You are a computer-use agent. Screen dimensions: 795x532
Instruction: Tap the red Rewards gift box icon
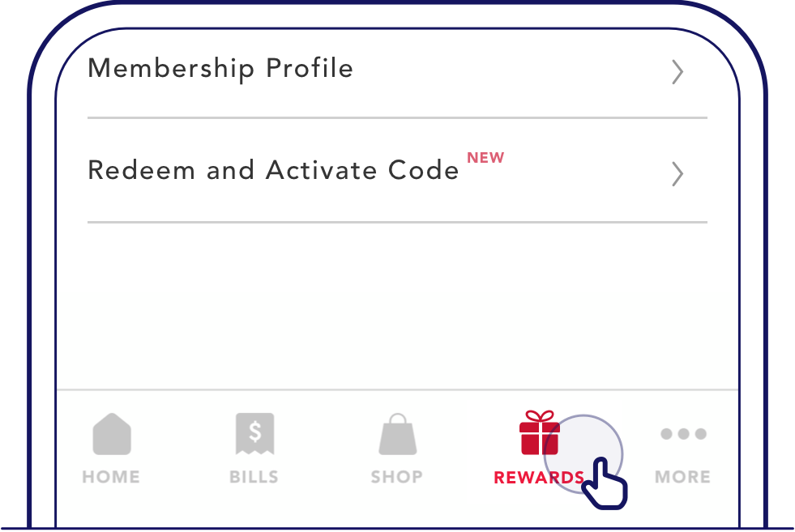pyautogui.click(x=540, y=432)
